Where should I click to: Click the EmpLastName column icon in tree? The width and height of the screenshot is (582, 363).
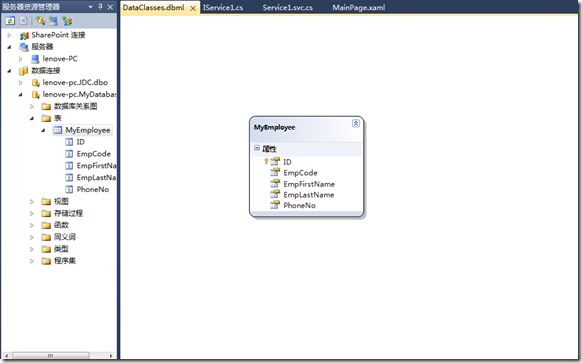(69, 177)
